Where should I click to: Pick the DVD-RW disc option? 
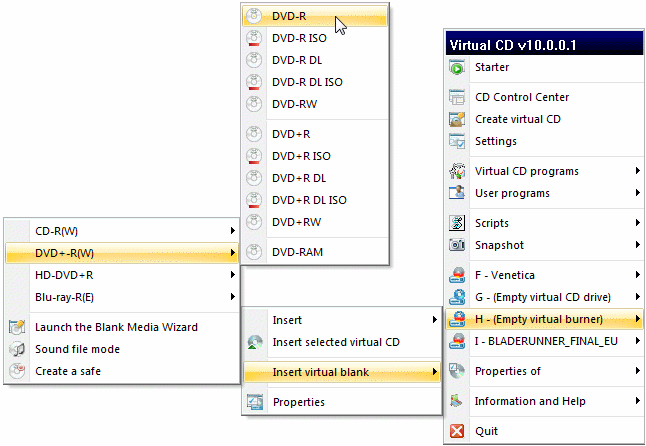point(295,104)
